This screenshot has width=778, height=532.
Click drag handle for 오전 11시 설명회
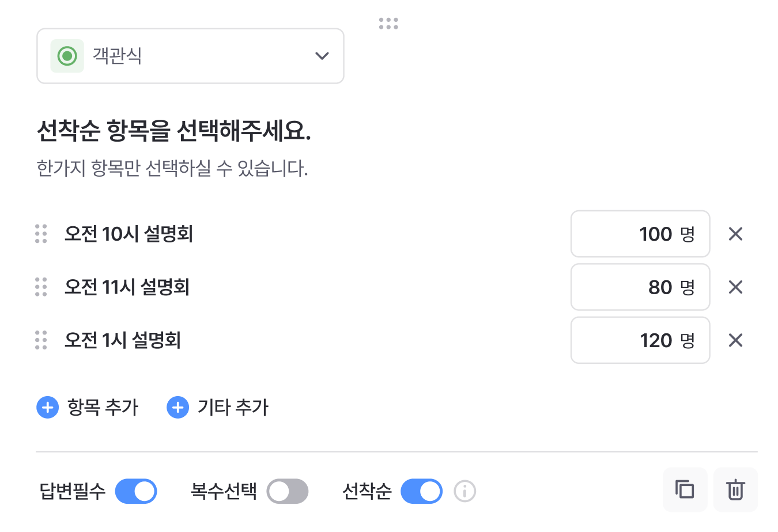41,287
